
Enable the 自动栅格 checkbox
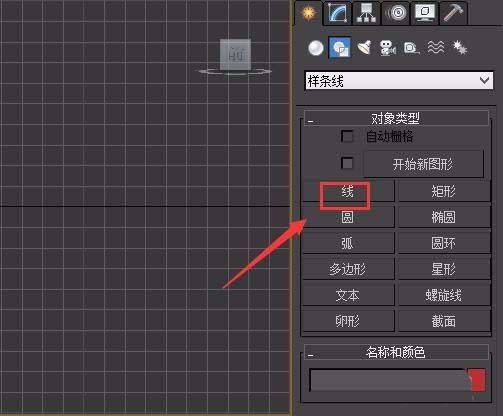(347, 136)
